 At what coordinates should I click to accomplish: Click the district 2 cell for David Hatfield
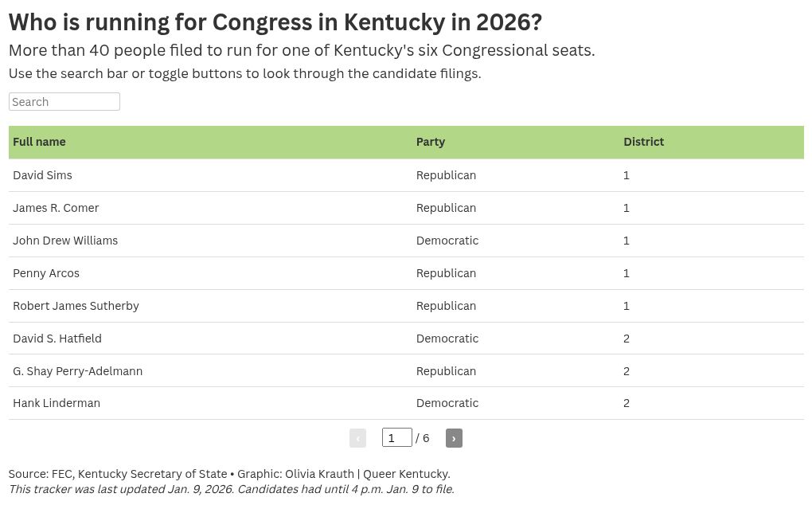click(627, 339)
